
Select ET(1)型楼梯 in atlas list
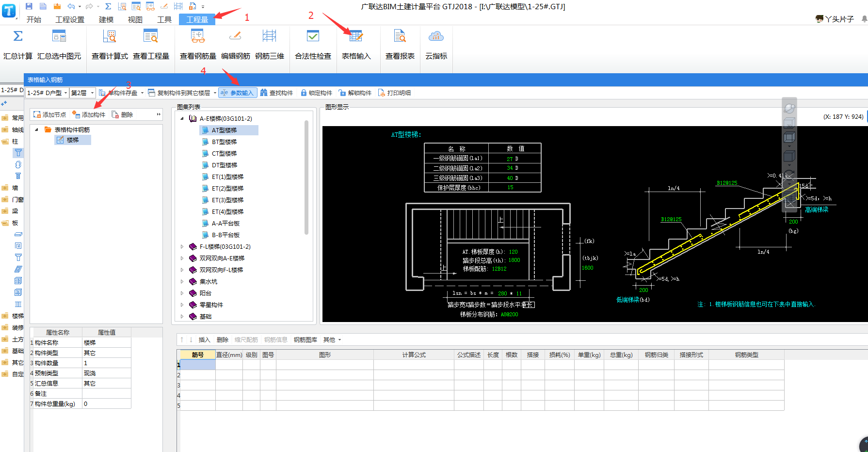(227, 177)
